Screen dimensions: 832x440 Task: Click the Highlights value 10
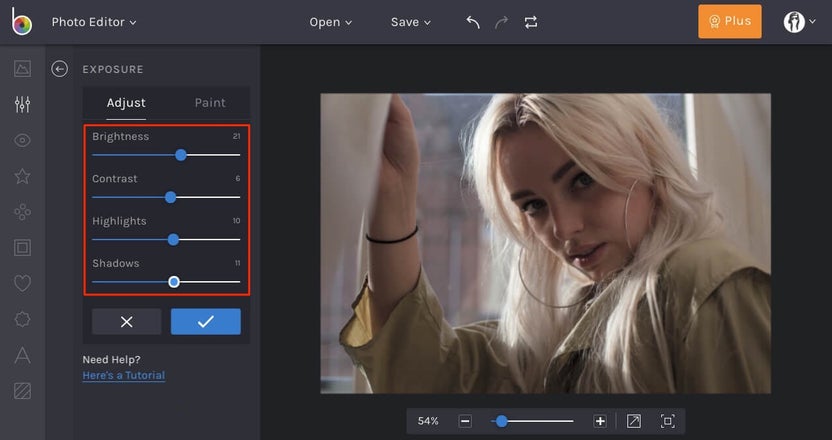click(236, 221)
